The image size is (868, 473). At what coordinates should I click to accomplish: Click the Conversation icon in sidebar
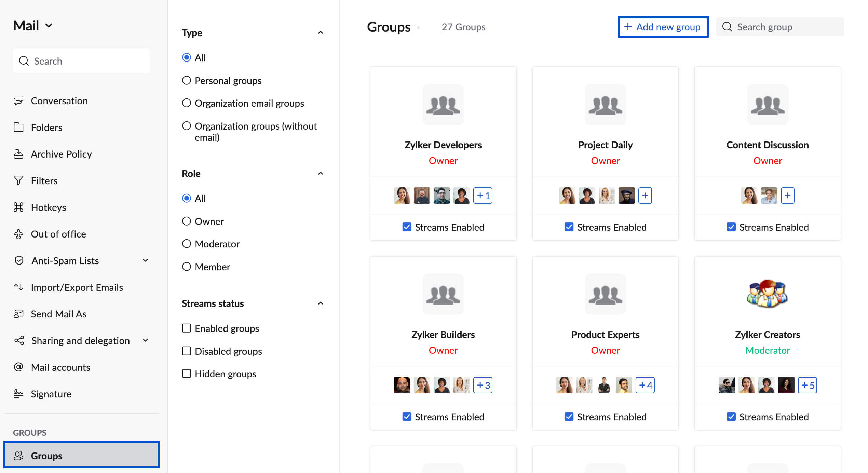[18, 100]
